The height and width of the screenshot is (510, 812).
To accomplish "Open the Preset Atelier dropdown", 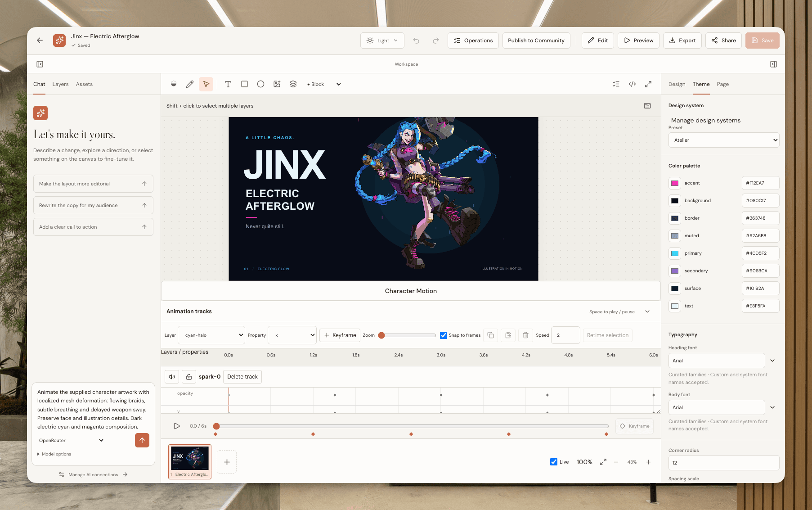I will [724, 140].
